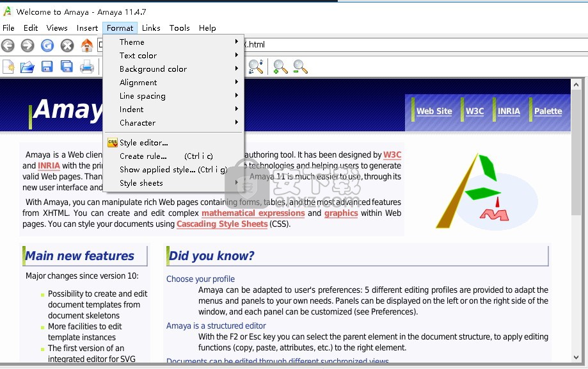The image size is (588, 369).
Task: Choose Create rule... from the Format menu
Action: pos(173,156)
